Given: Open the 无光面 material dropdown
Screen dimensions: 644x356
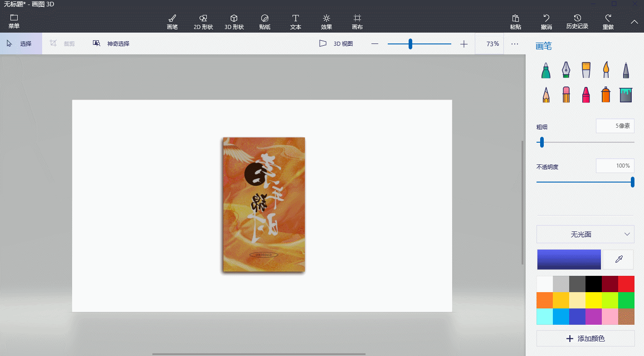Looking at the screenshot, I should pos(585,234).
